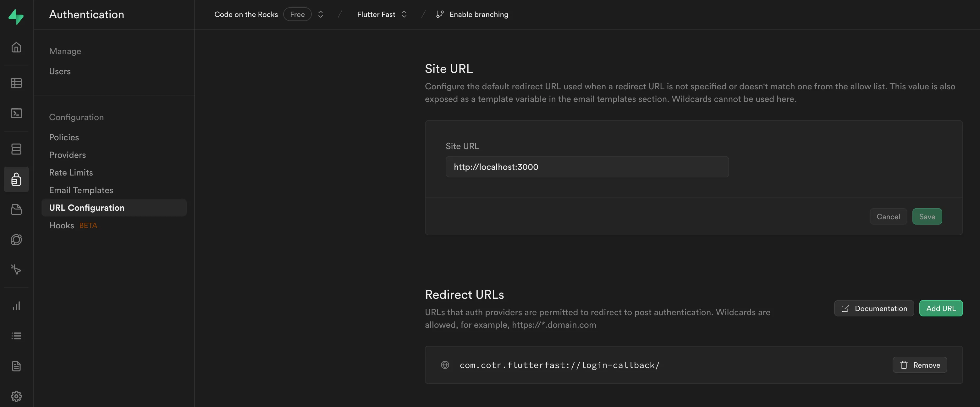This screenshot has height=407, width=980.
Task: Open the Rate Limits menu item
Action: 71,172
